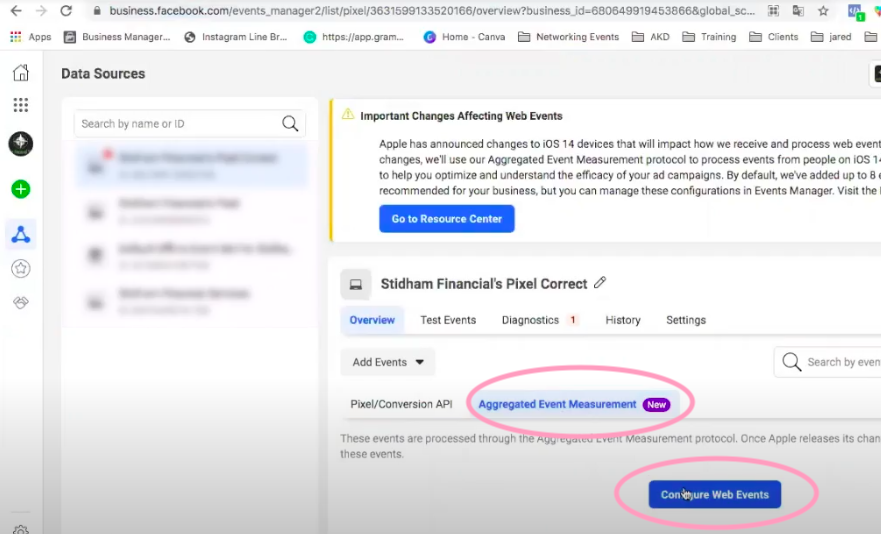Open https://app.gram... bookmark
881x534 pixels.
[x=354, y=37]
